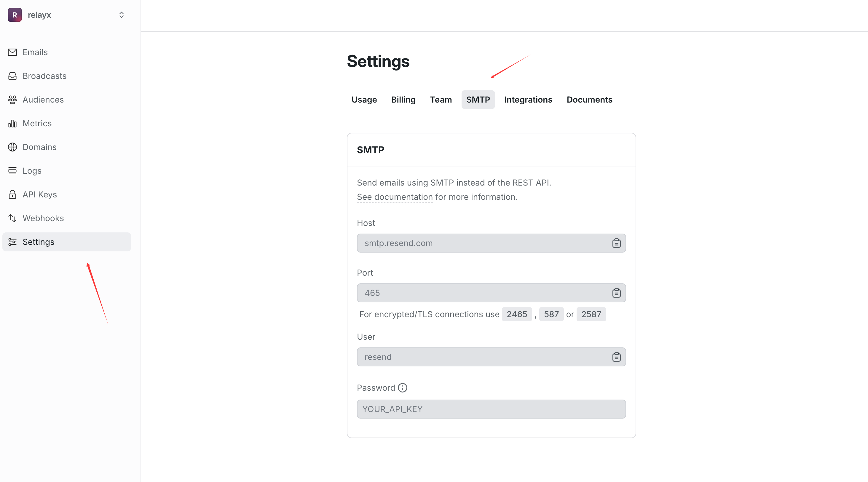Click the YOUR_API_KEY password field
Image resolution: width=868 pixels, height=482 pixels.
point(491,409)
